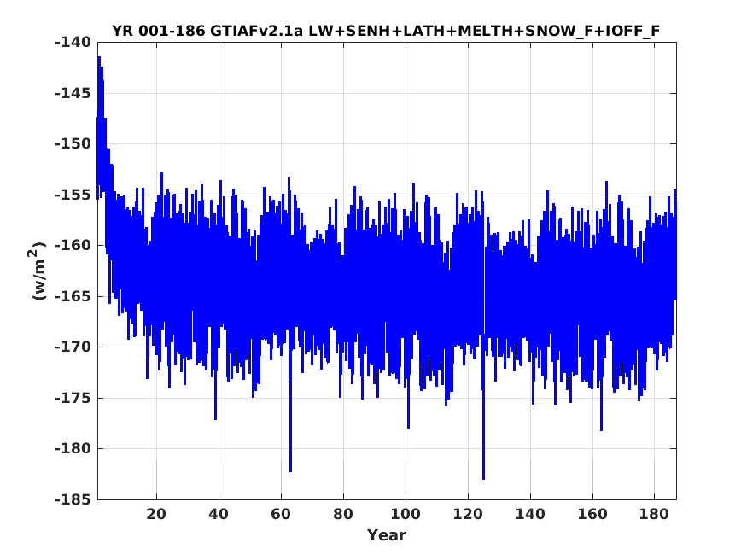Click y-axis tick label -145
747x560 pixels.
pyautogui.click(x=73, y=93)
